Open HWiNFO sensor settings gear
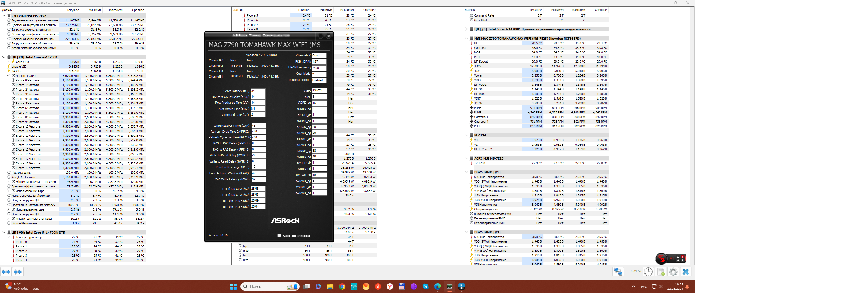 (673, 272)
